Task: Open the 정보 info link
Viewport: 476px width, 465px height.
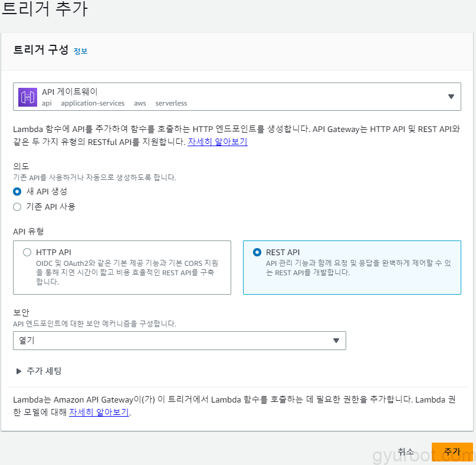Action: 80,51
